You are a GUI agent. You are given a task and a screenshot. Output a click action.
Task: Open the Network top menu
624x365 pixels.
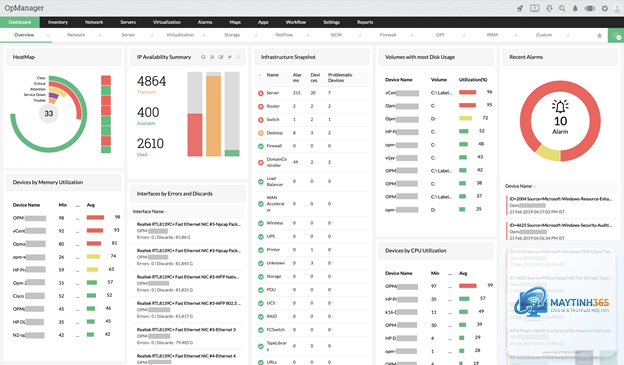[94, 22]
